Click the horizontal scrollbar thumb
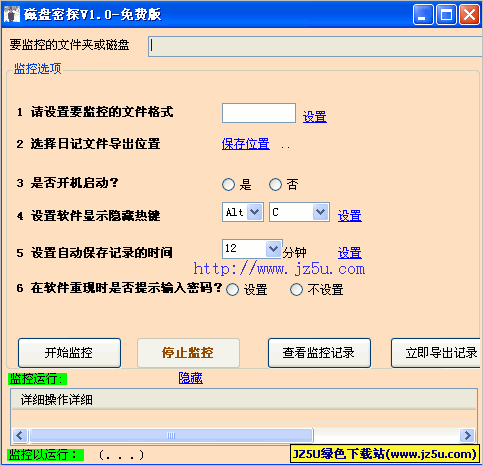483x466 pixels. (x=171, y=435)
